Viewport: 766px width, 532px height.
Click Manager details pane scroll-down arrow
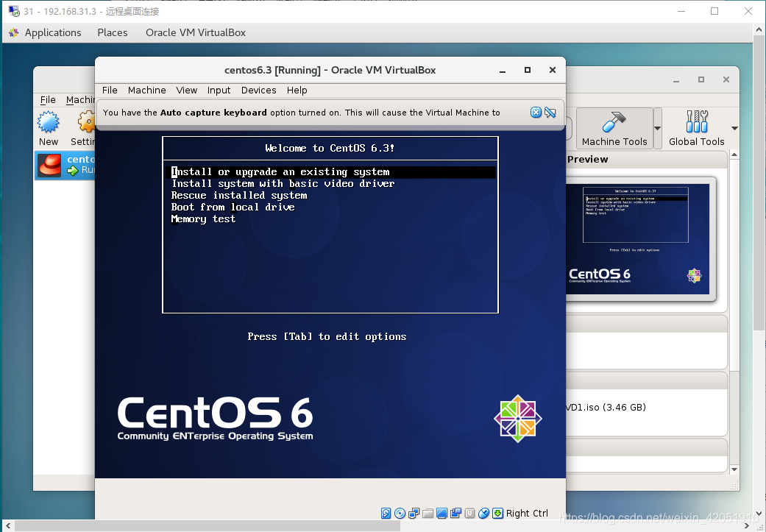coord(734,469)
